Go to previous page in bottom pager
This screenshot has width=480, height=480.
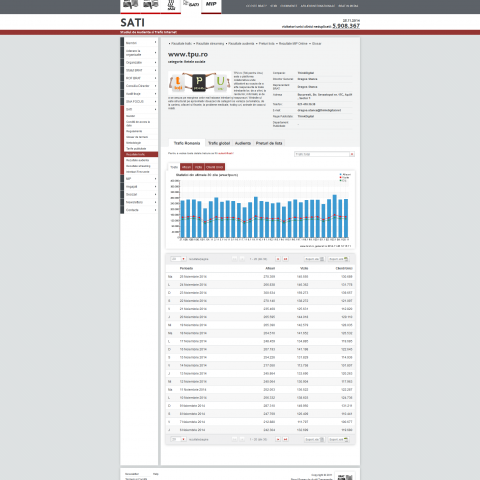(x=242, y=439)
